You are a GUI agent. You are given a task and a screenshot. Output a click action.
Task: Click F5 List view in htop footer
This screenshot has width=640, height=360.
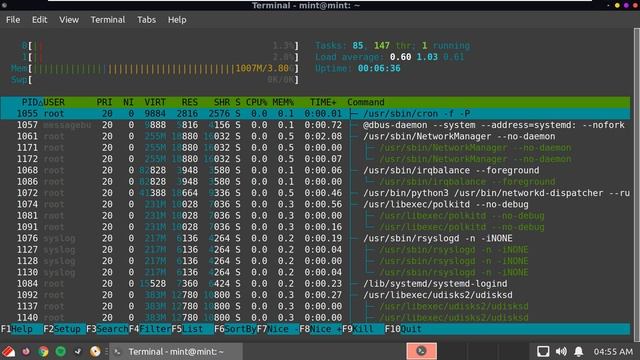[x=193, y=329]
